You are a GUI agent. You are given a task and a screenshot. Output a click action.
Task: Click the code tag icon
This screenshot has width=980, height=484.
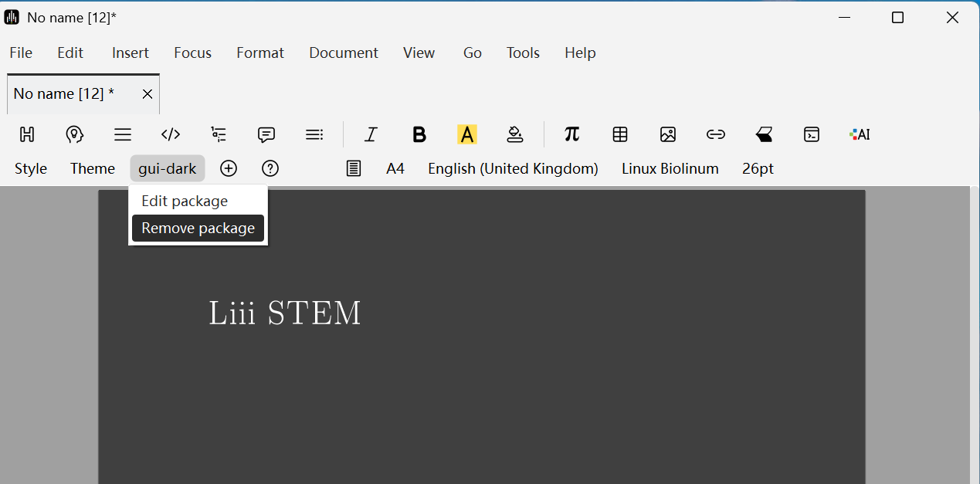[171, 134]
